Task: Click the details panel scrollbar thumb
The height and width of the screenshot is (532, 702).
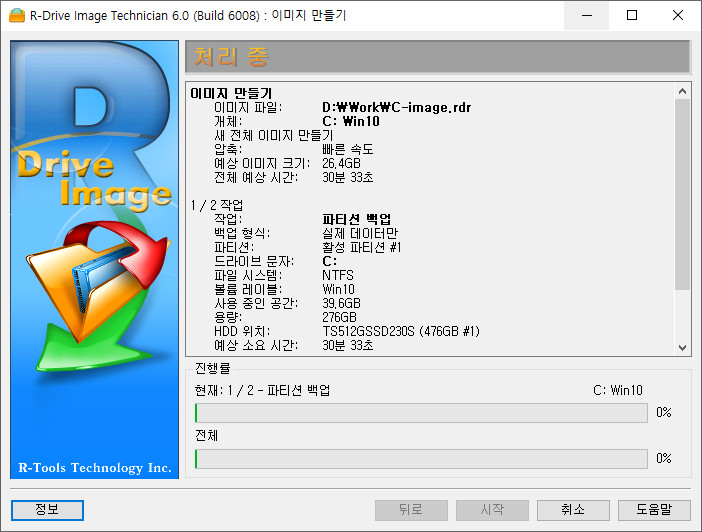Action: [x=682, y=194]
